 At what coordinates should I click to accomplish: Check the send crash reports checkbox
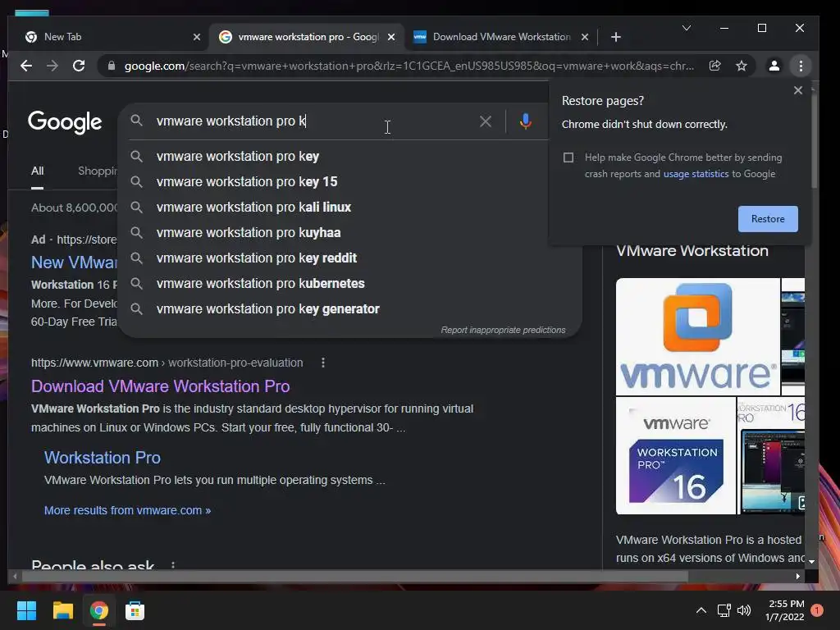coord(568,157)
